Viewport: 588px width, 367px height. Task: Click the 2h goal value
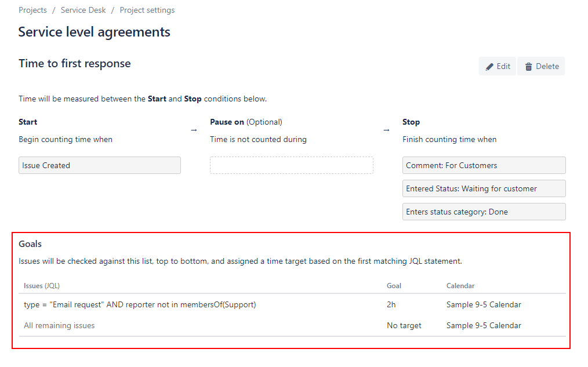tap(391, 304)
